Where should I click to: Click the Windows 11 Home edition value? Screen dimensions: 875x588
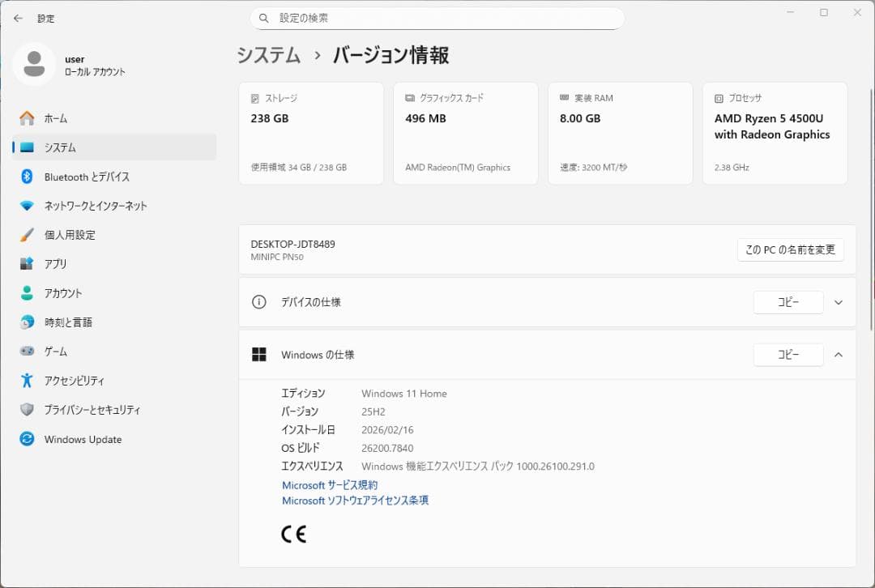404,394
